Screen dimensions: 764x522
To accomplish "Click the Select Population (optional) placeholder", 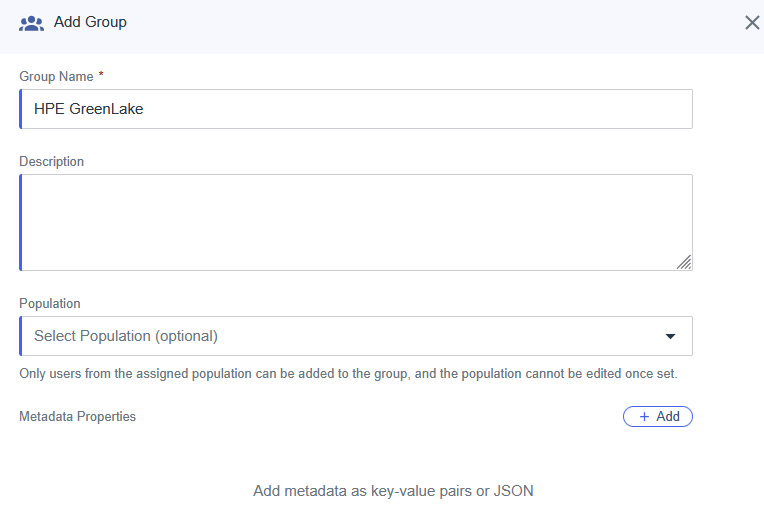I will click(x=126, y=336).
